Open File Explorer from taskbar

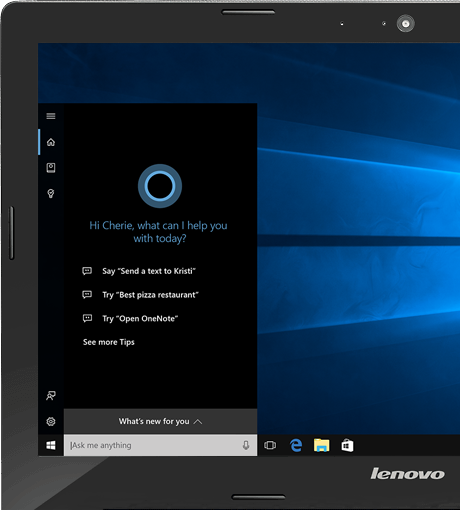pyautogui.click(x=321, y=445)
